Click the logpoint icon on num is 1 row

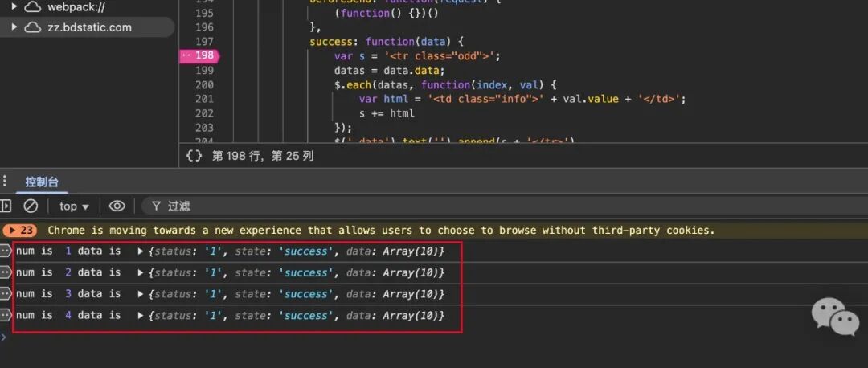tap(6, 251)
